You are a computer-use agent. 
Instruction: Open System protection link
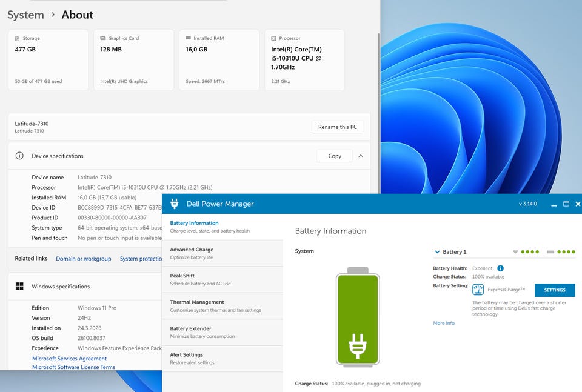tap(141, 259)
